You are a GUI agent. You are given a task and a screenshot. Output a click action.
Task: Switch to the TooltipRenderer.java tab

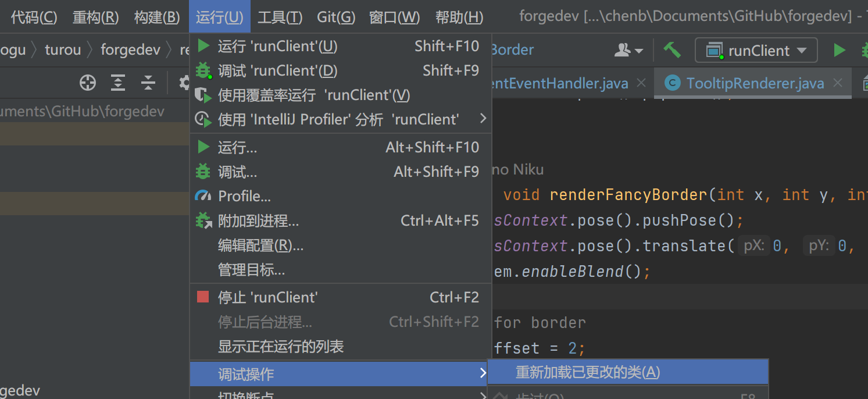tap(755, 84)
